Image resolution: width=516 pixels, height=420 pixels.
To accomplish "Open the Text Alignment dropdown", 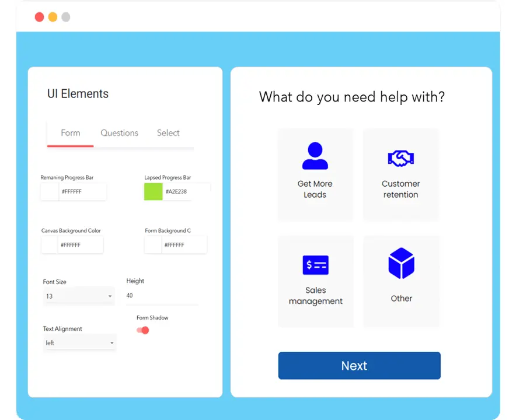I will click(79, 342).
